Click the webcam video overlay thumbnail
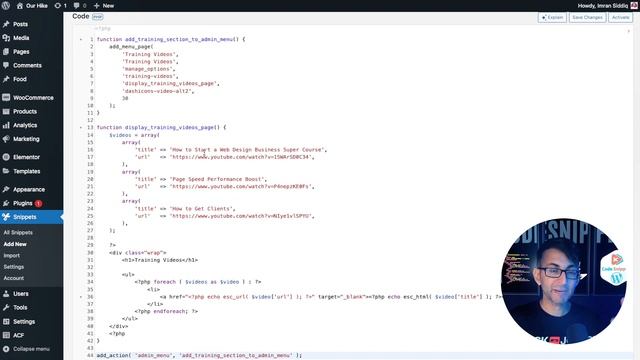Viewport: 640px width, 360px height. [564, 281]
